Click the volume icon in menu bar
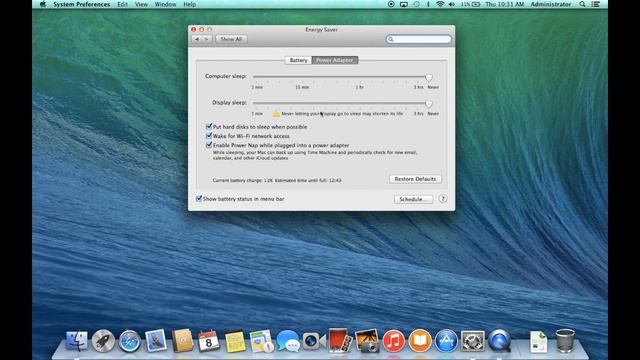This screenshot has height=360, width=640. (x=451, y=4)
